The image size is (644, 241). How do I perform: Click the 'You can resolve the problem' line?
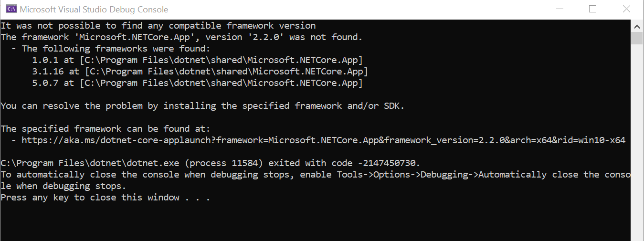(x=202, y=106)
